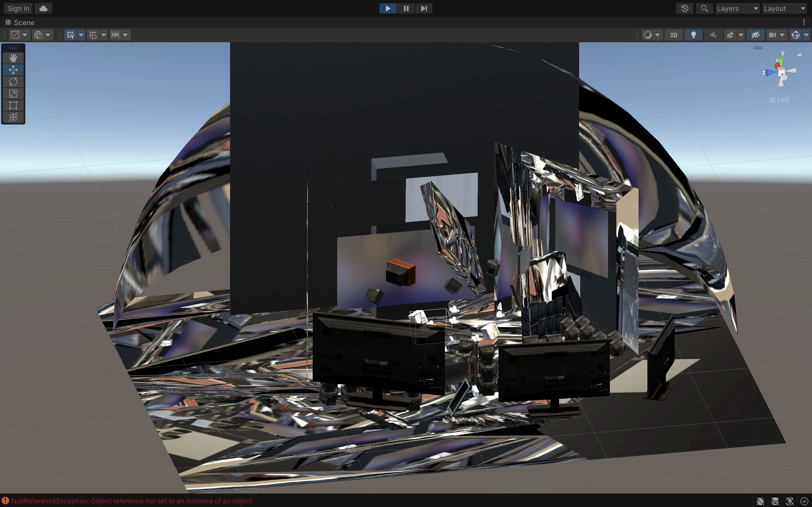Screen dimensions: 812x507
Task: Select the Rotate tool
Action: pos(13,81)
